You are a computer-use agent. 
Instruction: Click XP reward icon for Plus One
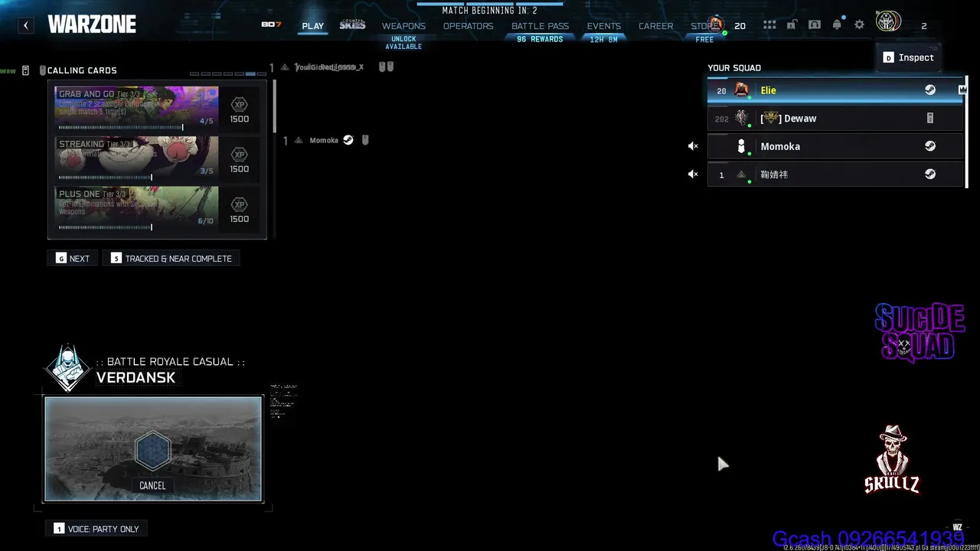pos(240,204)
